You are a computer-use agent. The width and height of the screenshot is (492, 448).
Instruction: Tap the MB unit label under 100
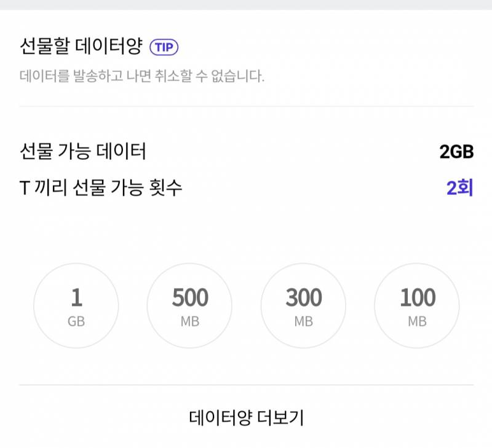[x=417, y=321]
